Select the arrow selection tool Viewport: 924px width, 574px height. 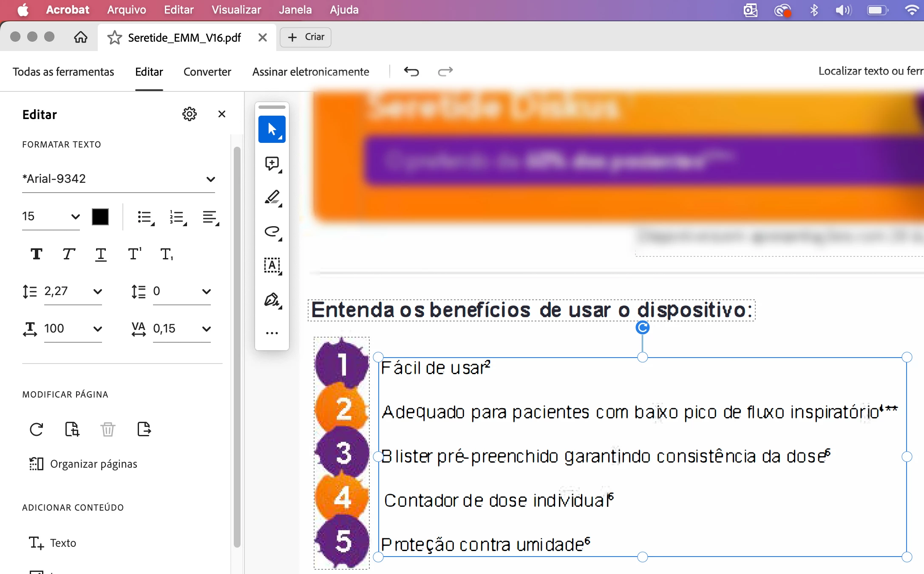(x=272, y=129)
